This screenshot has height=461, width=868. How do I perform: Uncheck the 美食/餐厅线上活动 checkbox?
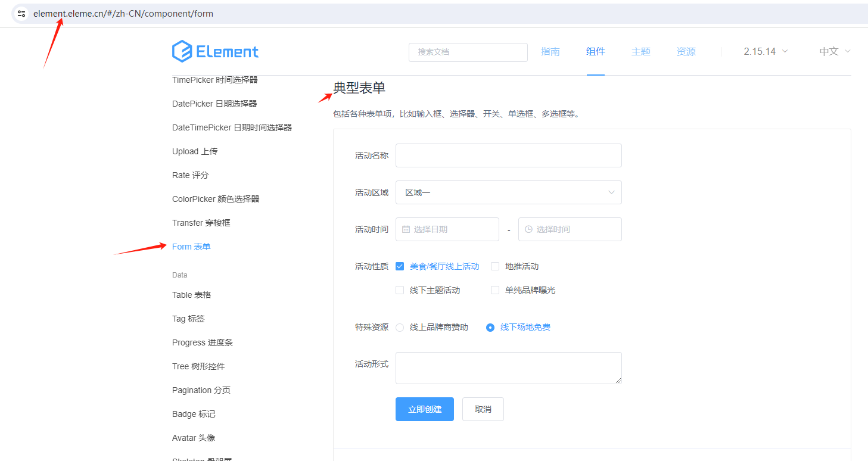click(x=400, y=266)
